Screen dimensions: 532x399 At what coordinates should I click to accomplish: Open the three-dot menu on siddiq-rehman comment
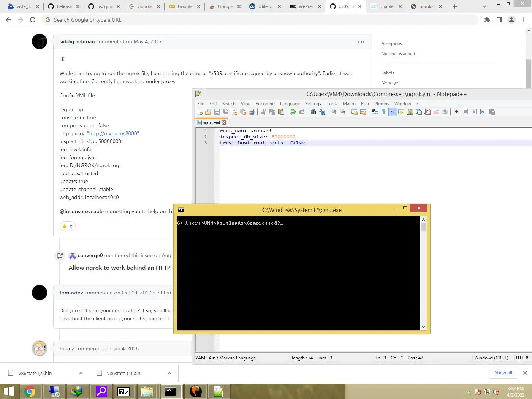[361, 42]
